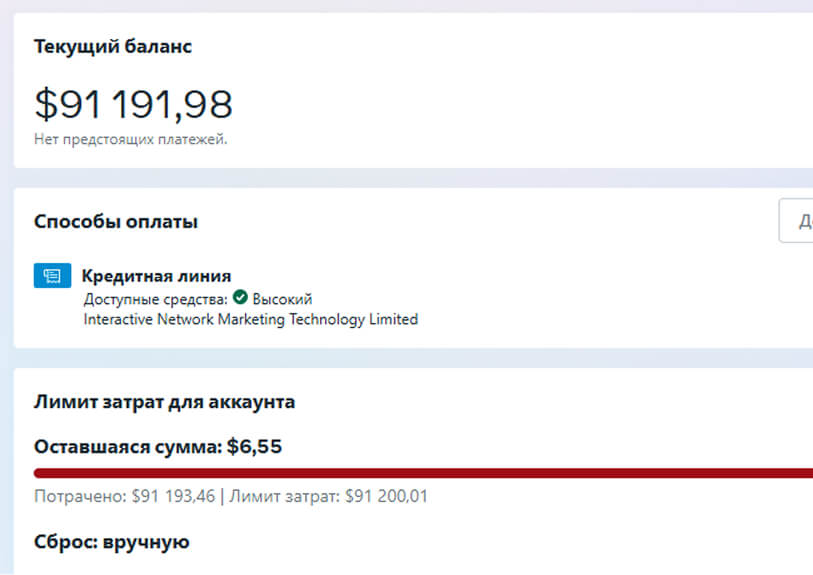Select the Способы оплаты heading
Viewport: 813px width, 575px height.
(116, 221)
